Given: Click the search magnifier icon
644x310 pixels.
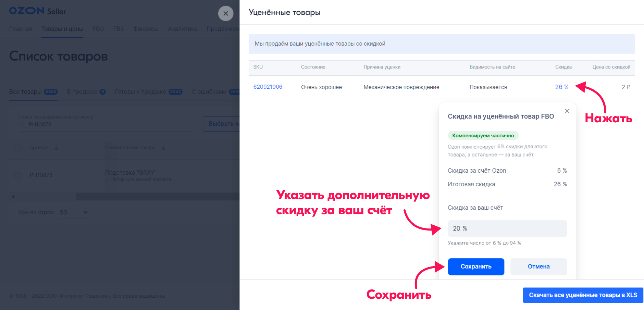Looking at the screenshot, I should click(x=23, y=125).
